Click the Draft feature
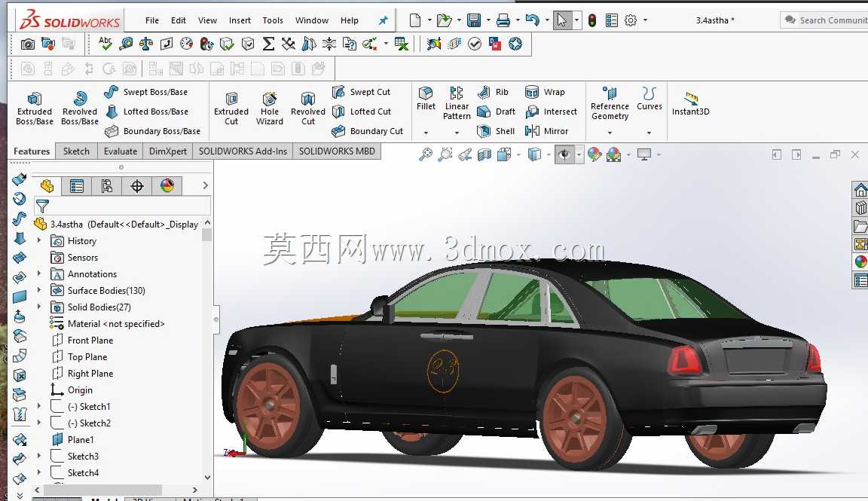Viewport: 868px width, 501px height. pyautogui.click(x=497, y=112)
